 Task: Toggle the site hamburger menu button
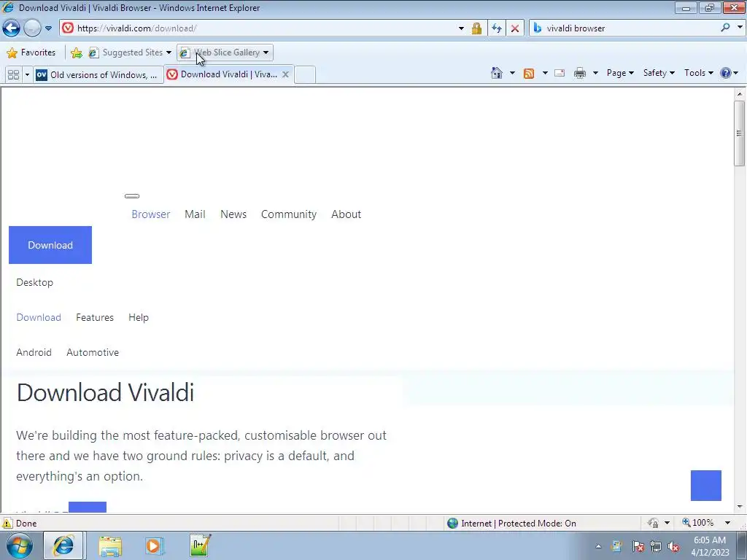tap(132, 195)
